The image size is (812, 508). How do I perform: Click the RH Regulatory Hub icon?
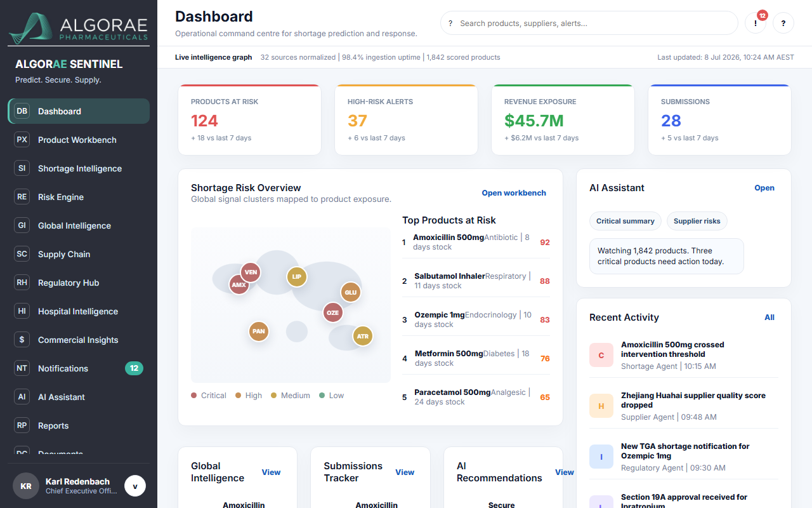coord(22,283)
